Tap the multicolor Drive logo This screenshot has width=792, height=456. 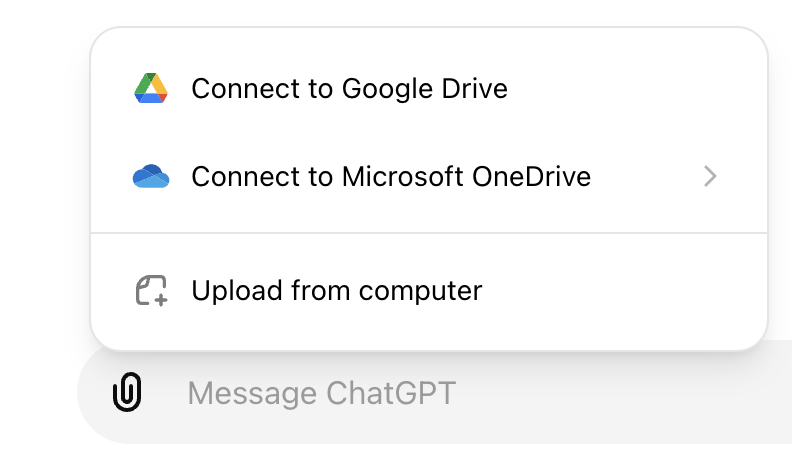pos(151,89)
